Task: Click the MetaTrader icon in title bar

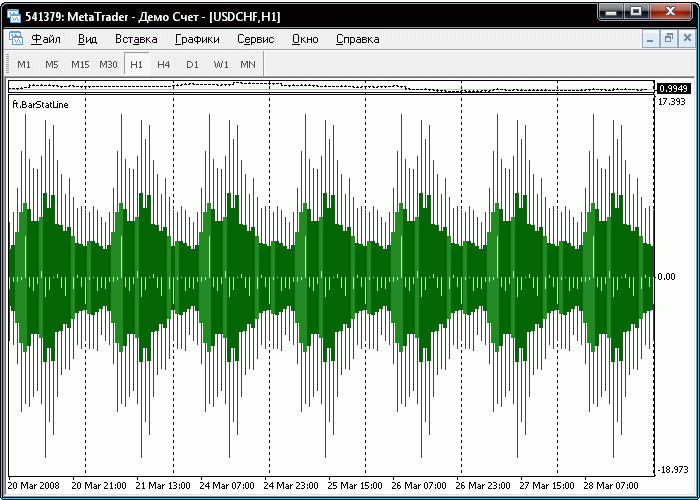Action: pyautogui.click(x=14, y=16)
